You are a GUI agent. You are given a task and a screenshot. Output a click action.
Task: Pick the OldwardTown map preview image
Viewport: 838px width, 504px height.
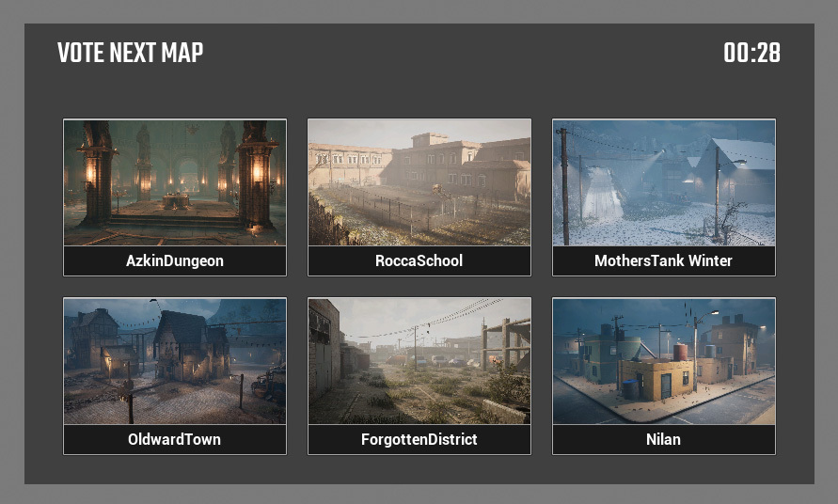click(x=175, y=361)
